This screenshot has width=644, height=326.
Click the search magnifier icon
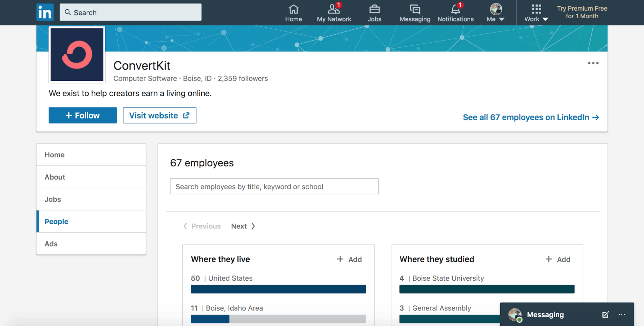pos(68,12)
